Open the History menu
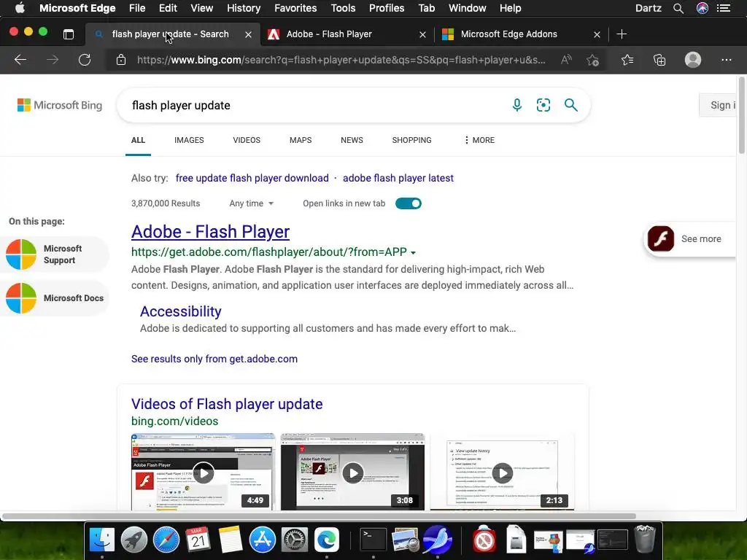Image resolution: width=747 pixels, height=560 pixels. click(x=244, y=8)
